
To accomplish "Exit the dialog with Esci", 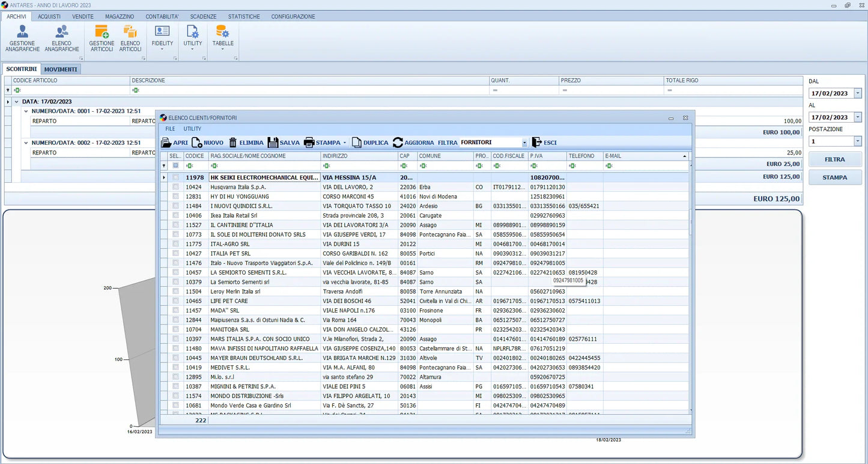I will click(544, 142).
